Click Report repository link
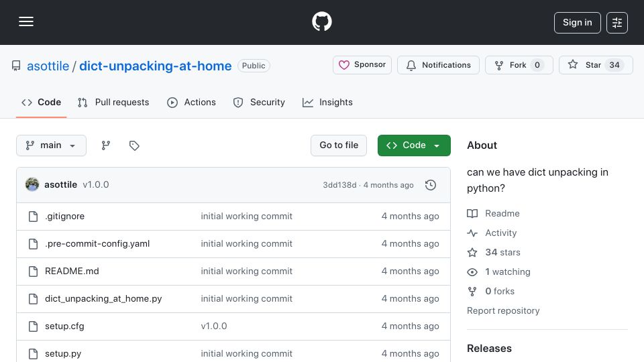 [503, 310]
